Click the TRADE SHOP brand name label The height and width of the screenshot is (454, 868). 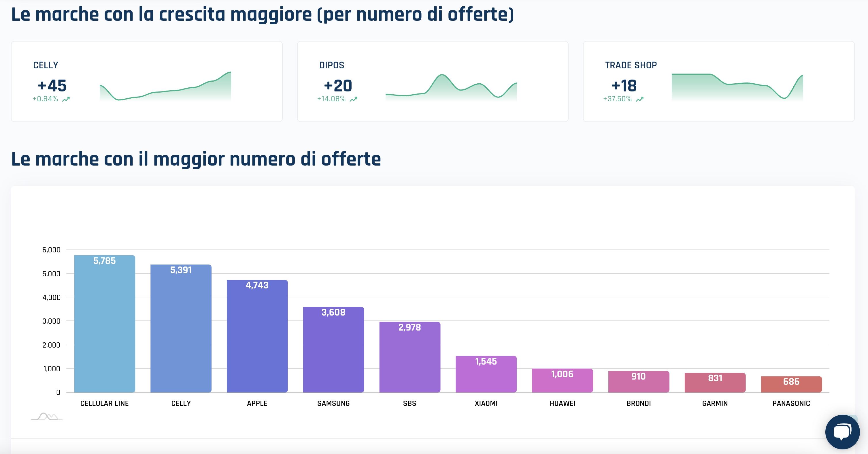631,65
